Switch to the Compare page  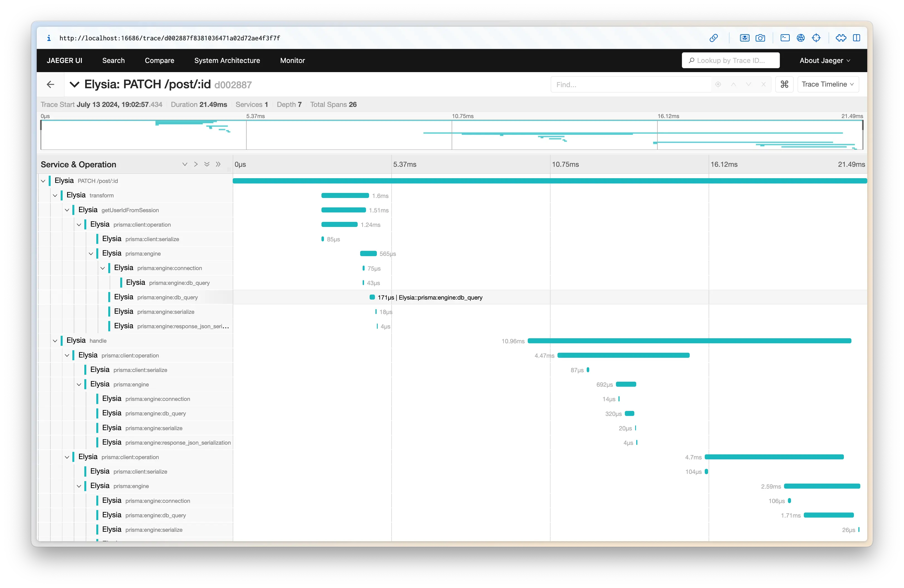point(159,60)
